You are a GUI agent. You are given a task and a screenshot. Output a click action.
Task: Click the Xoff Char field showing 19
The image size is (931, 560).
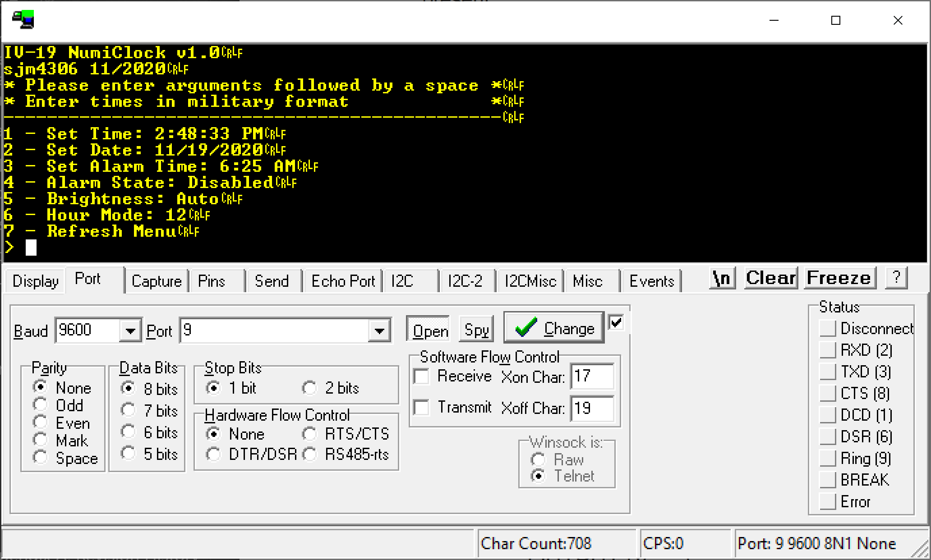point(592,408)
